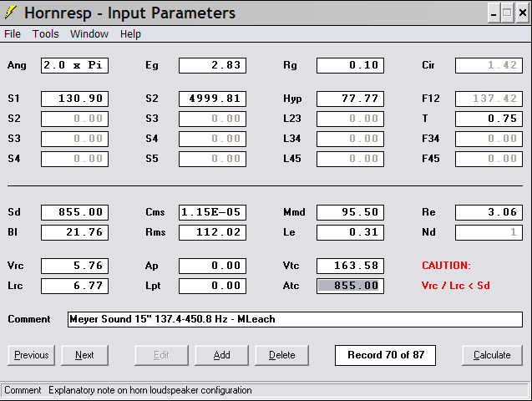Select the Eg field with 2.83
Image resolution: width=532 pixels, height=401 pixels.
(212, 65)
